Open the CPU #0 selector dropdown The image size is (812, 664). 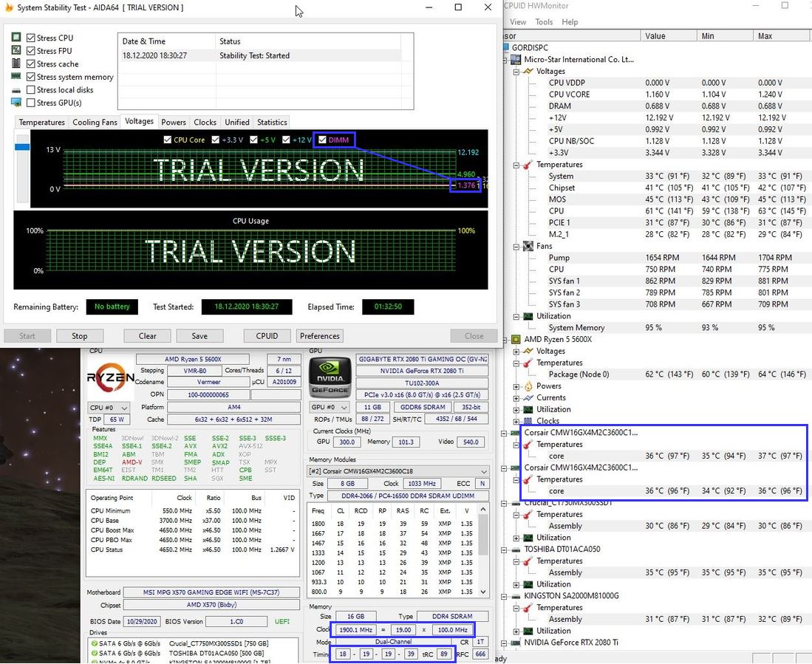coord(123,407)
